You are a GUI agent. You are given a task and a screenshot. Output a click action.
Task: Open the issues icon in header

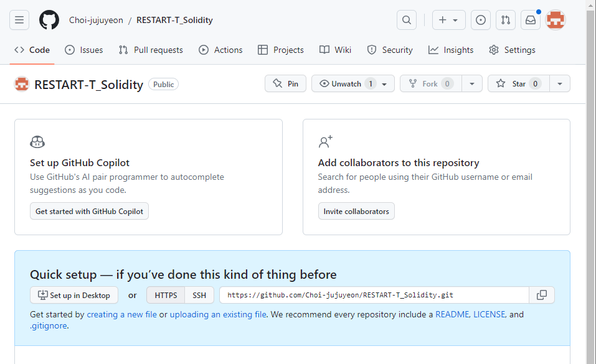[x=480, y=20]
